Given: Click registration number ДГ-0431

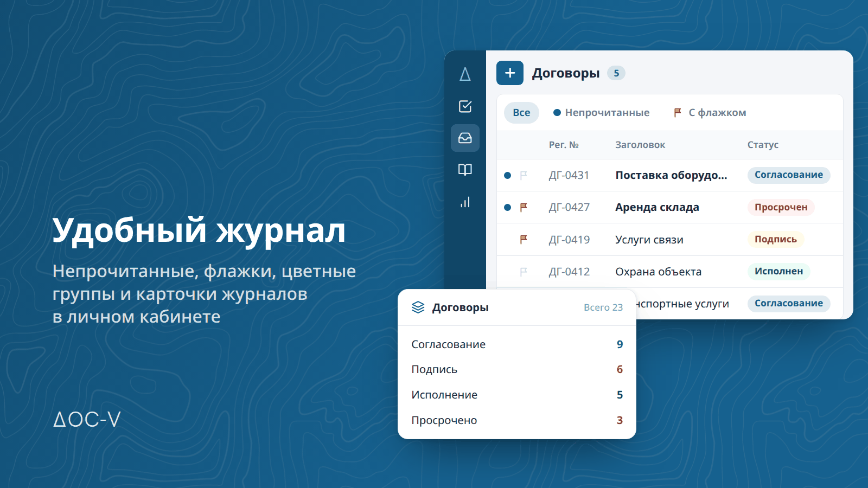Looking at the screenshot, I should [569, 175].
